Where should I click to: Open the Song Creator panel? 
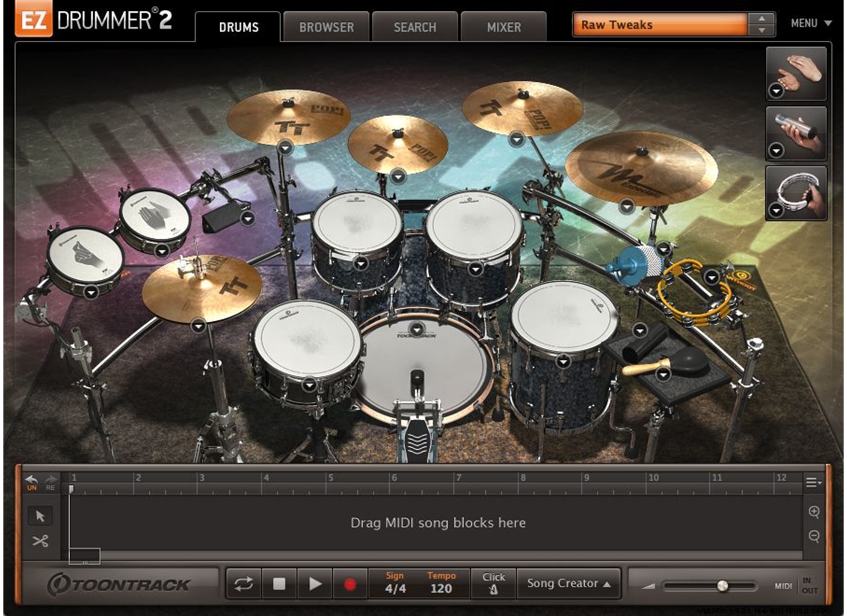click(569, 583)
